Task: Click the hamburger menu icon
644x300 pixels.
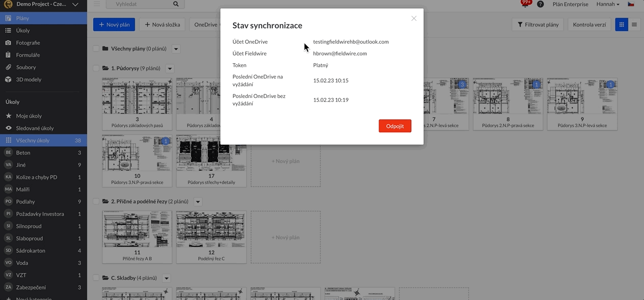Action: (x=97, y=4)
